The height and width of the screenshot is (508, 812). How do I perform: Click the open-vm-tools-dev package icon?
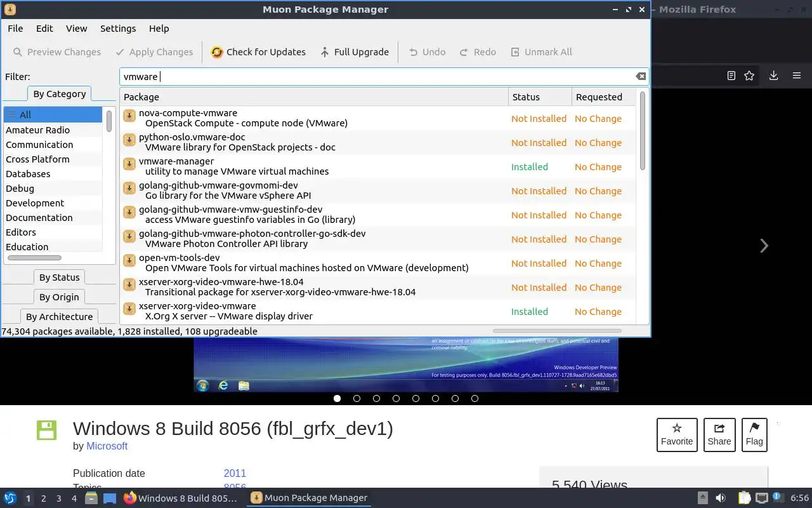tap(129, 260)
